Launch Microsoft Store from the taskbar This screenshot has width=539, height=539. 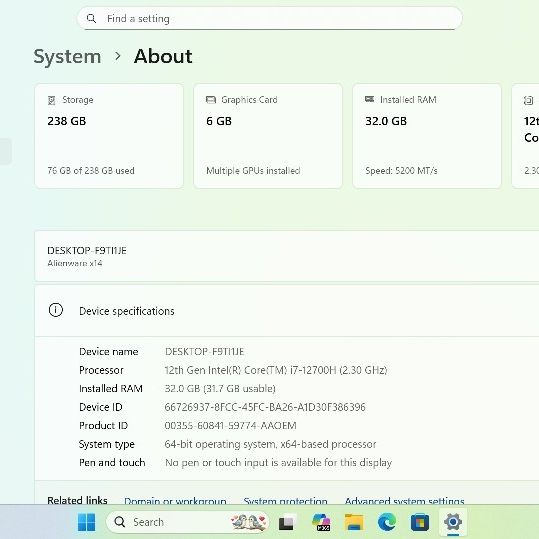click(420, 522)
